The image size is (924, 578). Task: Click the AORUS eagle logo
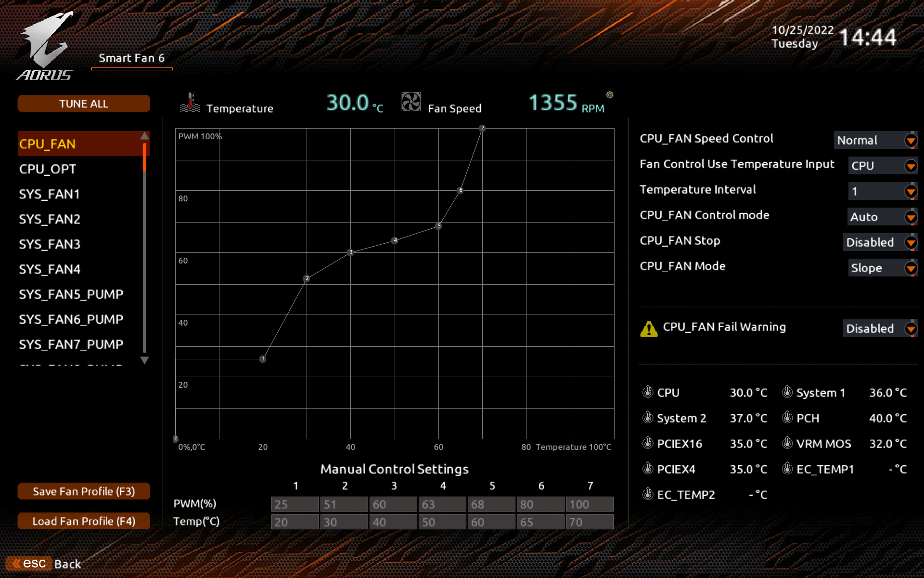(x=46, y=46)
